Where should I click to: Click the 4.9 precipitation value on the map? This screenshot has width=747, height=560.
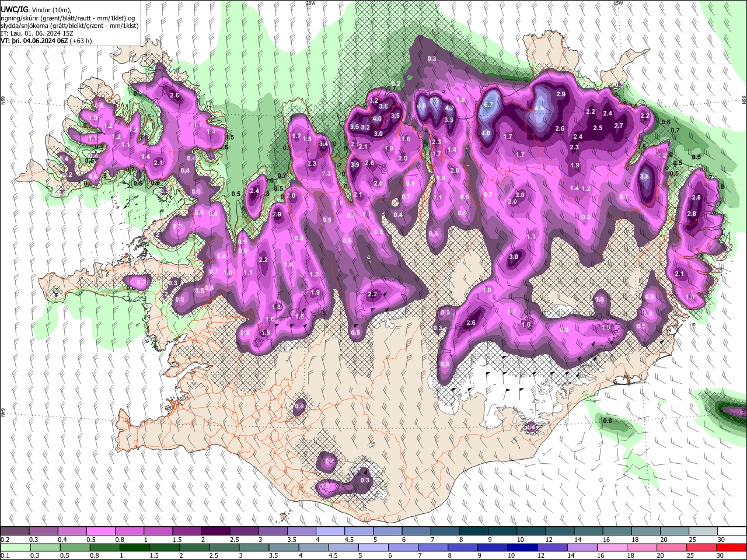pos(540,108)
